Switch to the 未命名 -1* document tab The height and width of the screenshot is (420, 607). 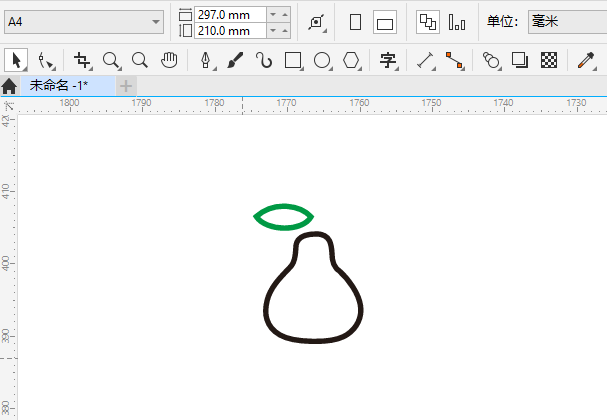[67, 86]
